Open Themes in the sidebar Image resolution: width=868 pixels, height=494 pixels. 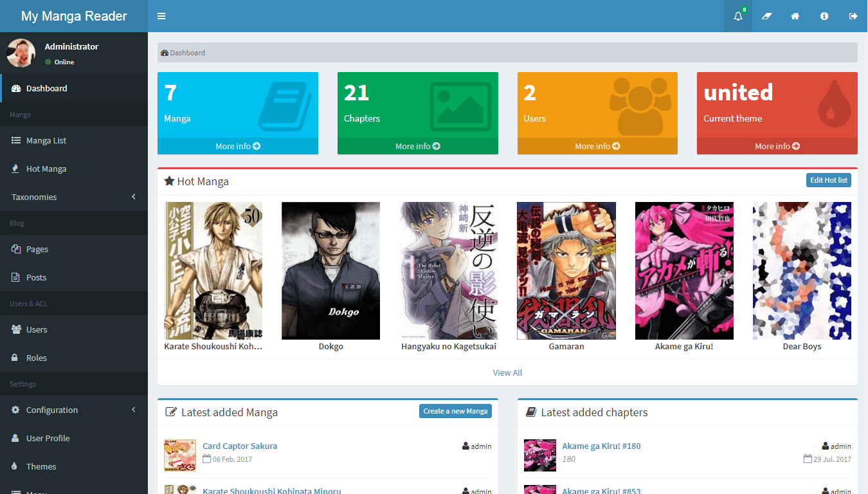(x=74, y=466)
